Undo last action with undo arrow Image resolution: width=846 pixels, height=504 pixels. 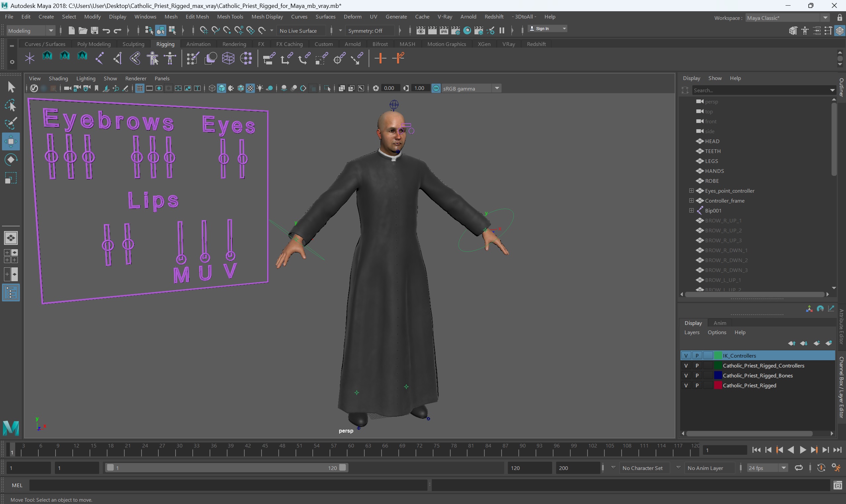click(x=106, y=30)
